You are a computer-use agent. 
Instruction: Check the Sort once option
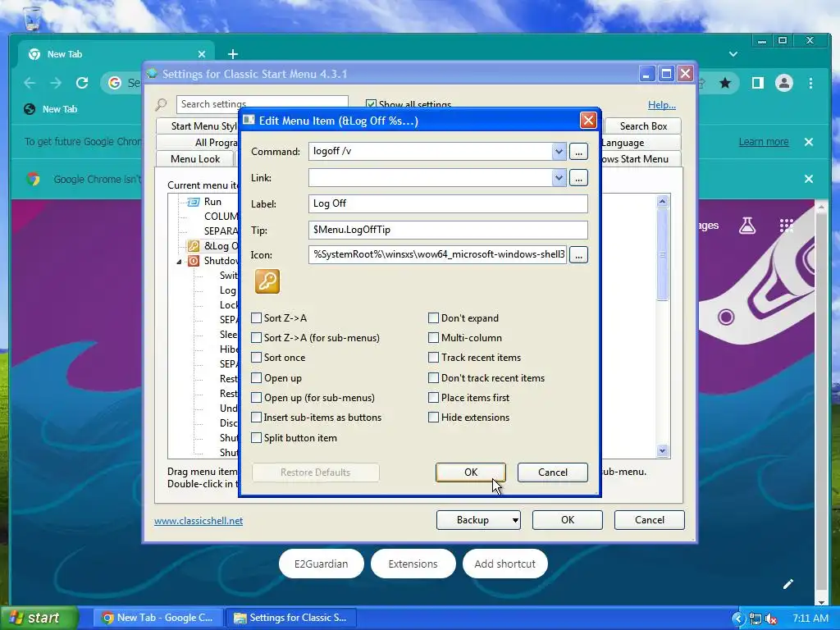256,358
